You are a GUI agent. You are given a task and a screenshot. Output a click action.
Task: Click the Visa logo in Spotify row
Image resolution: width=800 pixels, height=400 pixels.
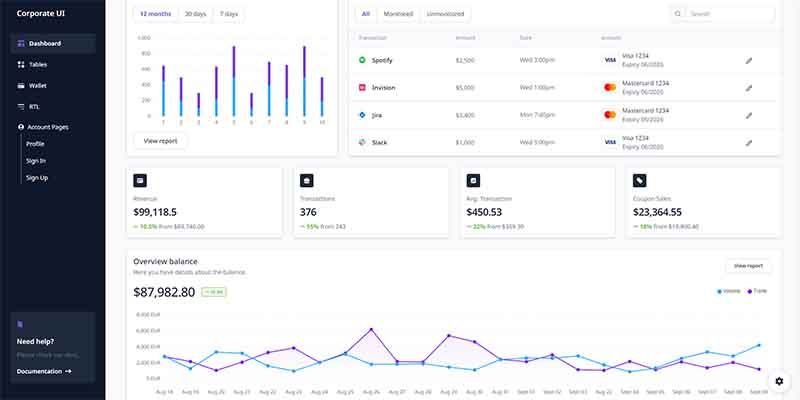click(610, 60)
